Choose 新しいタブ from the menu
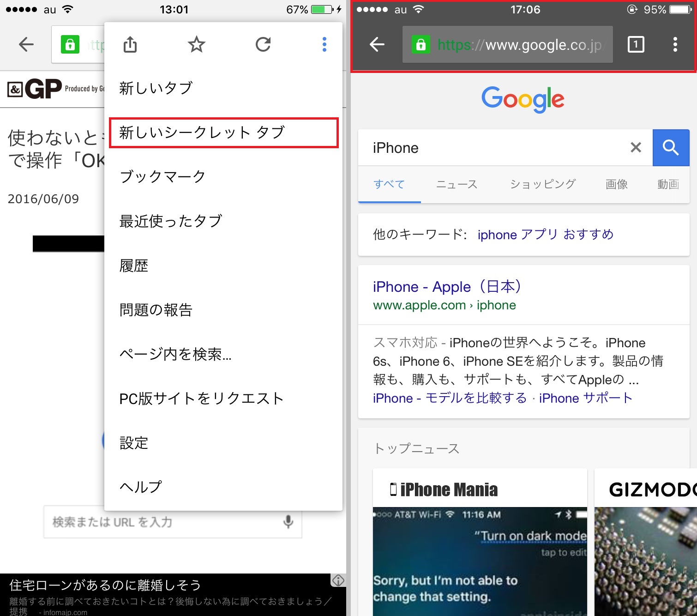 point(156,88)
